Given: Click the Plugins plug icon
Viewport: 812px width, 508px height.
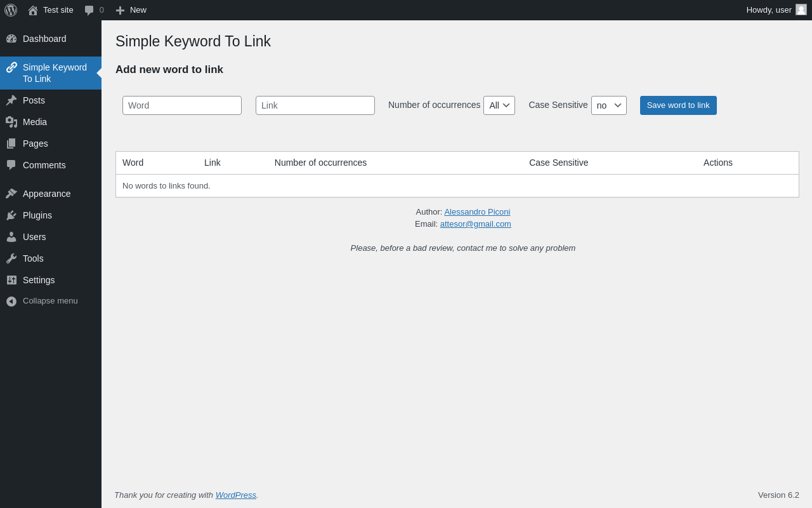Looking at the screenshot, I should [x=11, y=215].
